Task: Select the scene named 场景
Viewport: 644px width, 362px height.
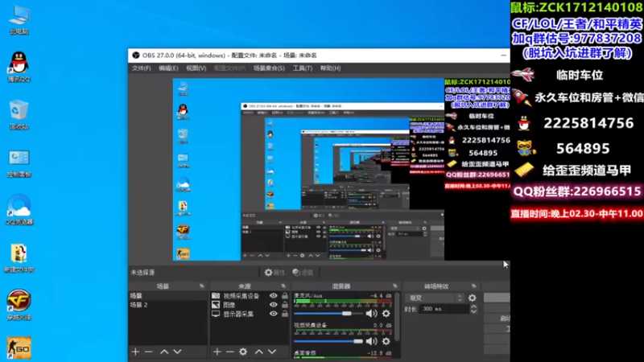Action: click(x=167, y=296)
